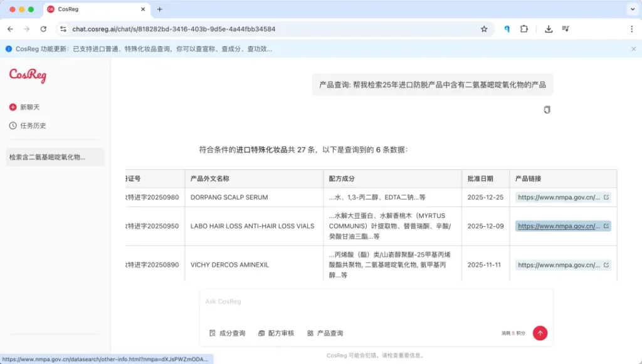Expand the tab search chevron at top right
The height and width of the screenshot is (364, 642).
(x=631, y=9)
